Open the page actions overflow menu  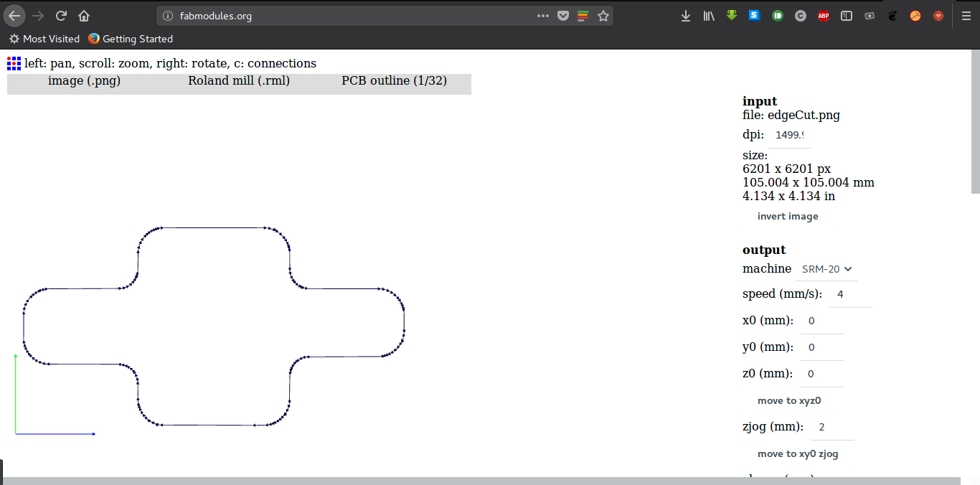(x=543, y=15)
